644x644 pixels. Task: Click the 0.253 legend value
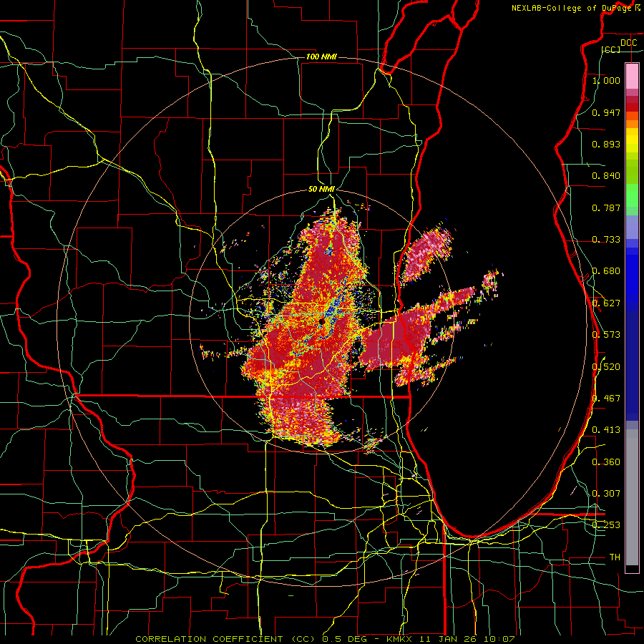[x=606, y=525]
